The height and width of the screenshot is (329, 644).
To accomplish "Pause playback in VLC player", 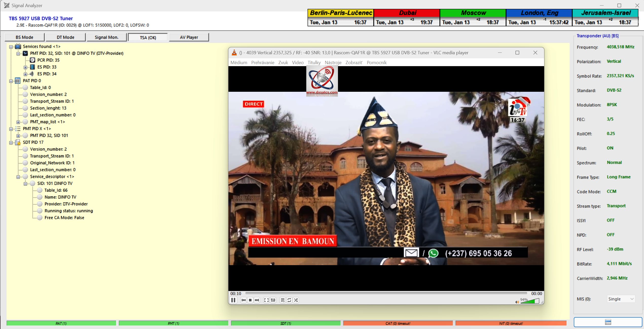I will 233,300.
